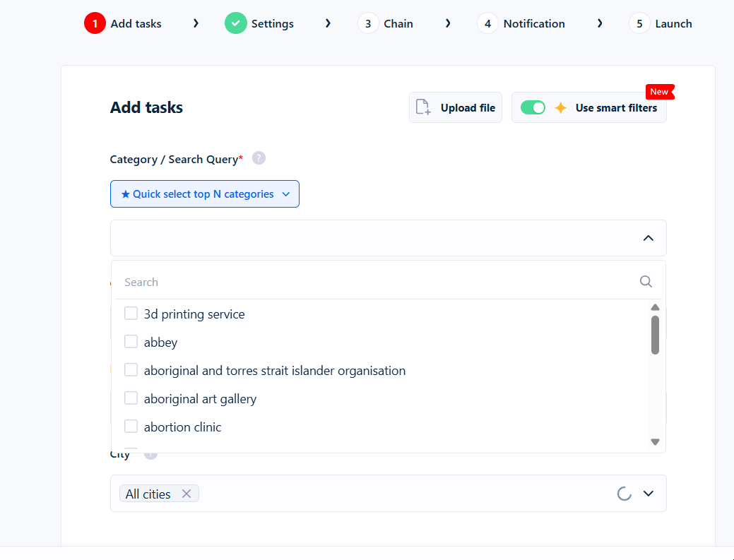Screen dimensions: 734x560
Task: Click the arrow after Add tasks step
Action: [196, 23]
